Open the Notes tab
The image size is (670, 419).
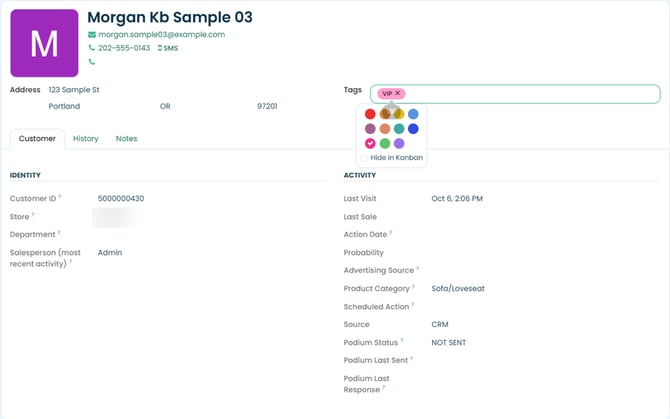click(x=126, y=138)
